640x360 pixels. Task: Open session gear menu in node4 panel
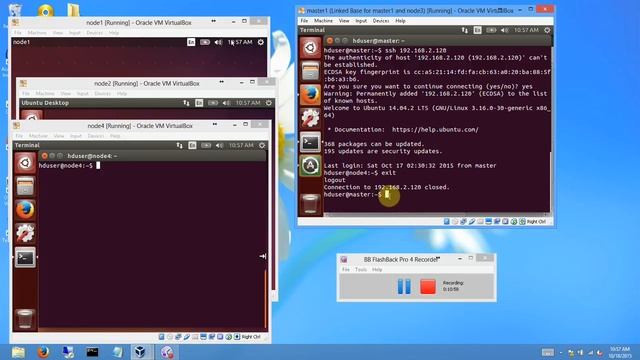262,145
